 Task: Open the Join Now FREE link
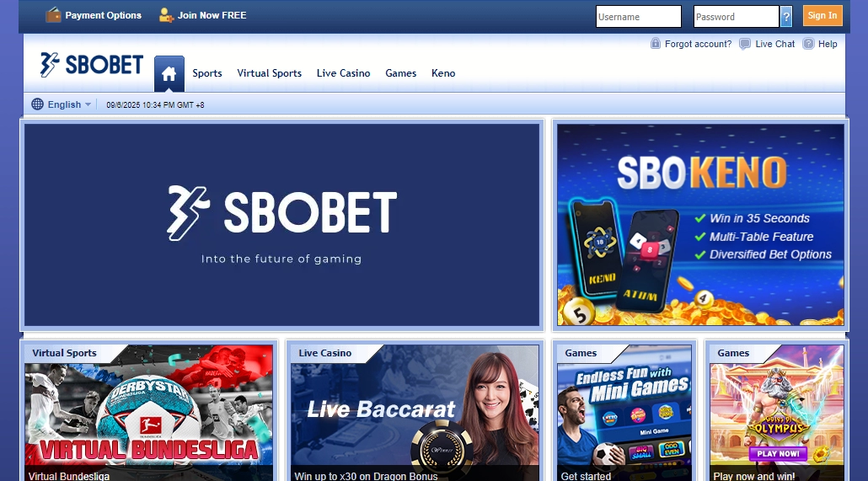coord(212,15)
